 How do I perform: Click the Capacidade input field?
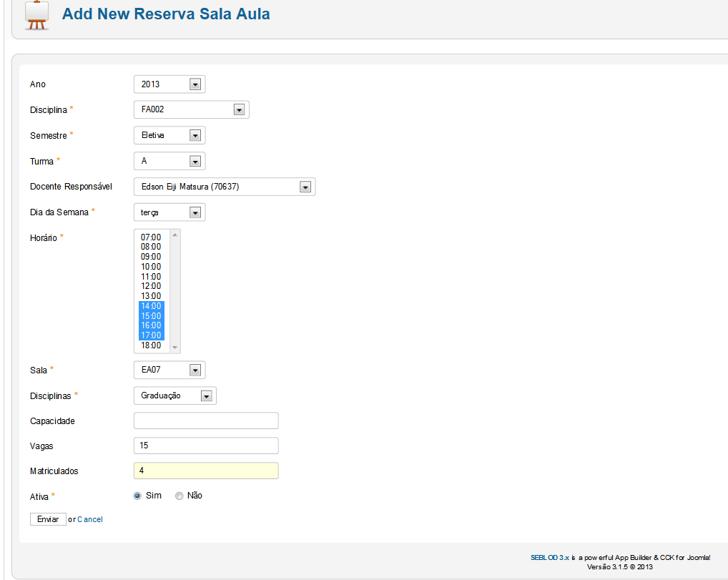point(206,421)
